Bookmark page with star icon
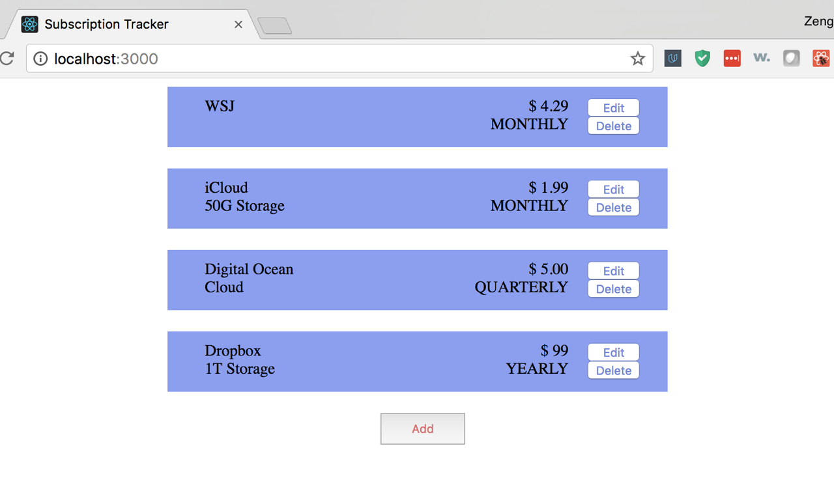Viewport: 834px width, 504px height. [637, 59]
